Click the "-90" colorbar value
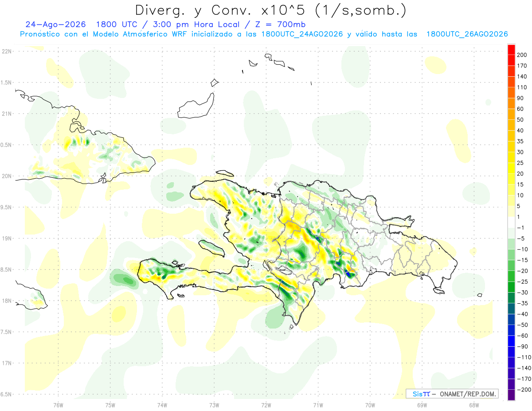This screenshot has height=411, width=532. click(x=523, y=346)
